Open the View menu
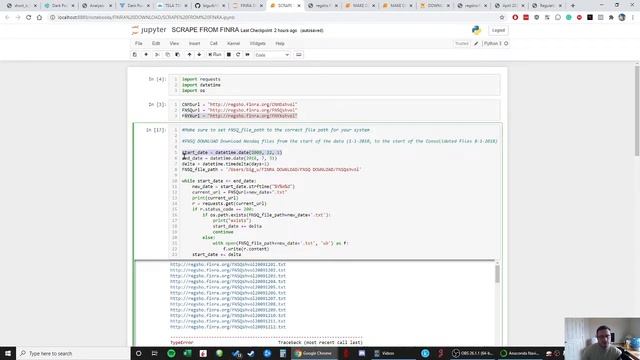This screenshot has height=360, width=640. click(x=174, y=43)
